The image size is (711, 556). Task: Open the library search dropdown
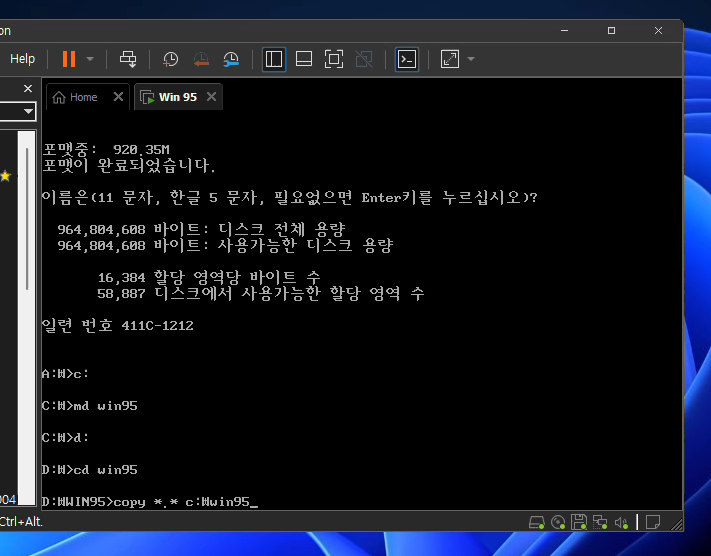[x=28, y=111]
